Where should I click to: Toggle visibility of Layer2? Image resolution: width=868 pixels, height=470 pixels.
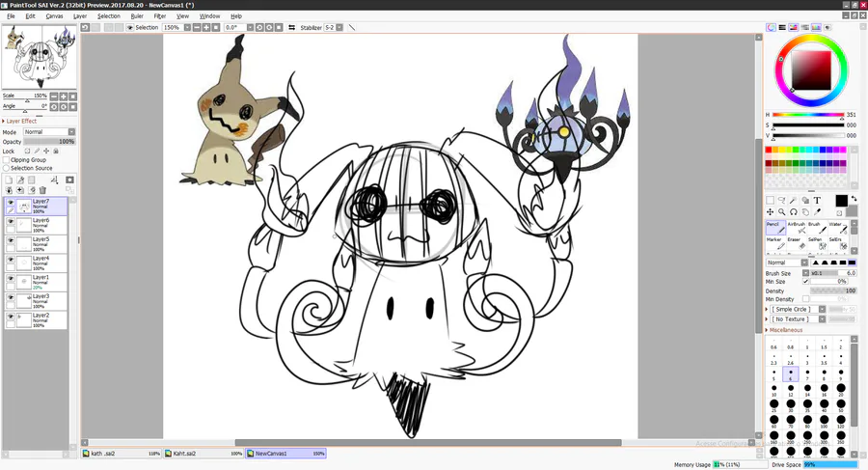[11, 317]
